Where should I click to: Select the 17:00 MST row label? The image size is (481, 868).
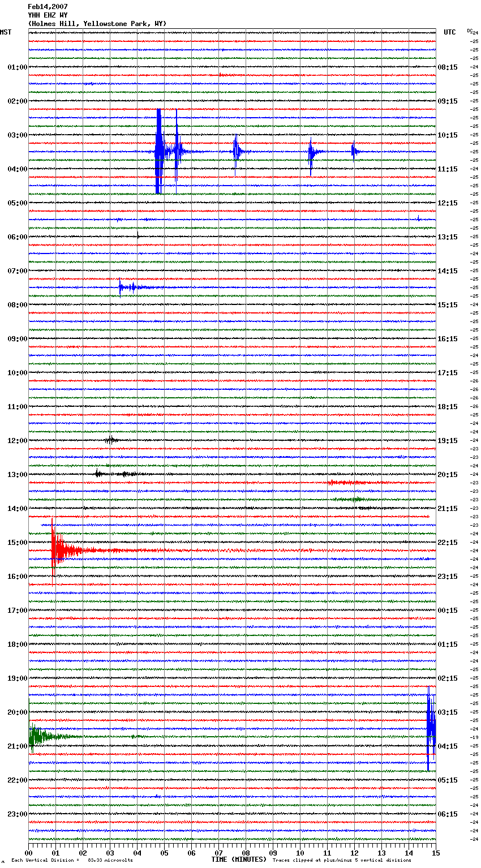[18, 611]
